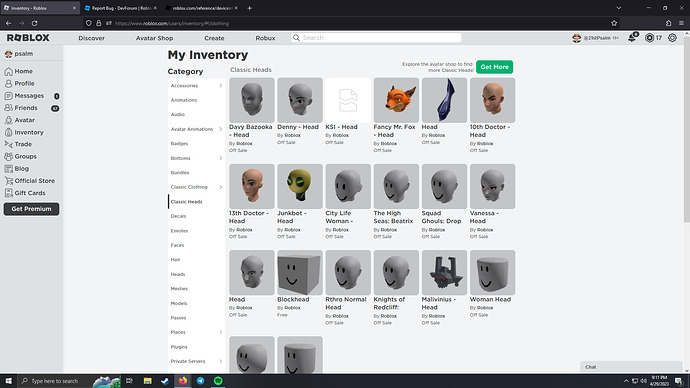Open the Malivinius Head thumbnail
This screenshot has height=388, width=690.
pyautogui.click(x=444, y=273)
